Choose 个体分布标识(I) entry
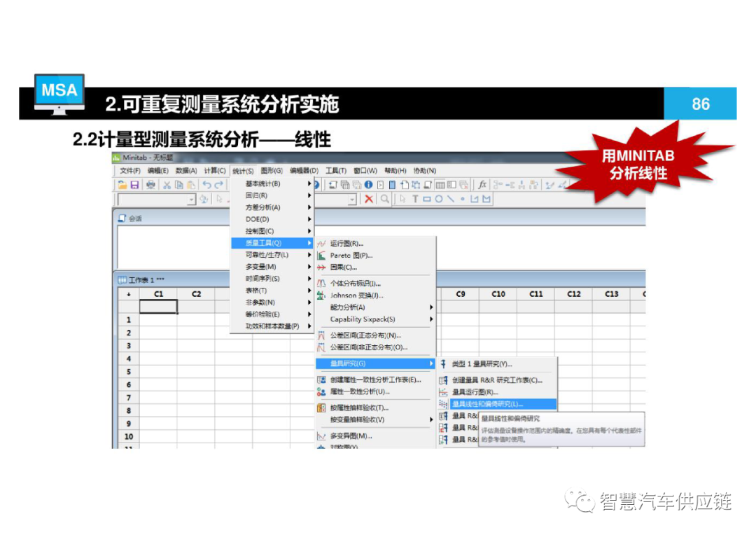The image size is (756, 535). click(x=376, y=283)
